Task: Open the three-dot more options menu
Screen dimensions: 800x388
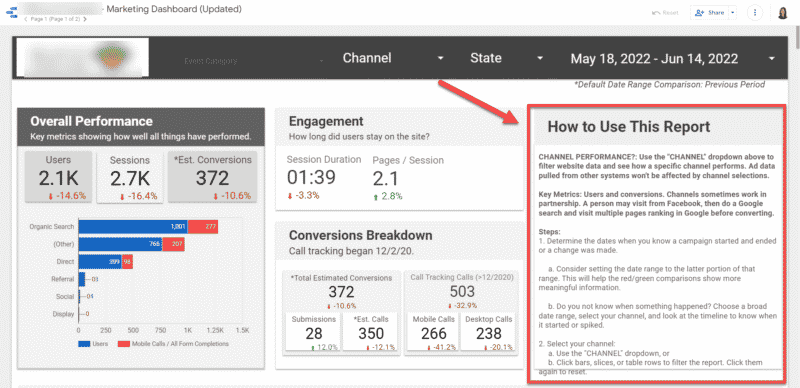Action: pos(755,13)
